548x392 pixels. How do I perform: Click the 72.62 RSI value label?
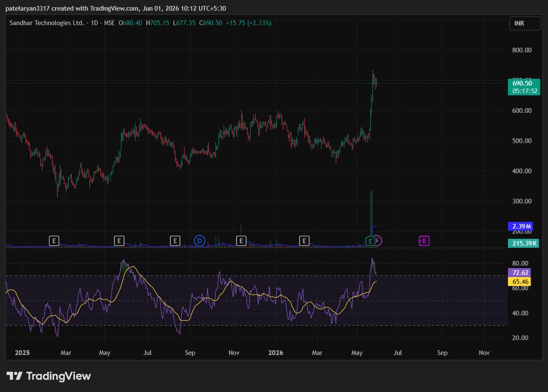point(520,272)
